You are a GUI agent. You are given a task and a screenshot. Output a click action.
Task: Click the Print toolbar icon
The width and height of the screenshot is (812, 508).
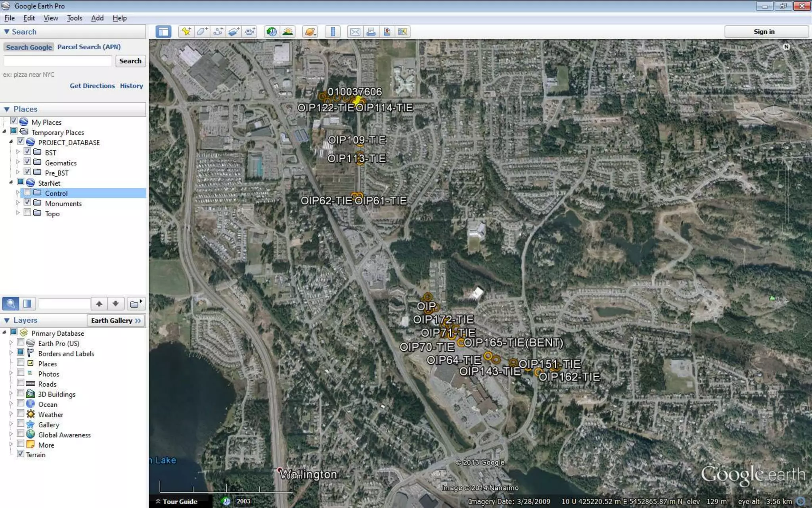click(x=371, y=32)
